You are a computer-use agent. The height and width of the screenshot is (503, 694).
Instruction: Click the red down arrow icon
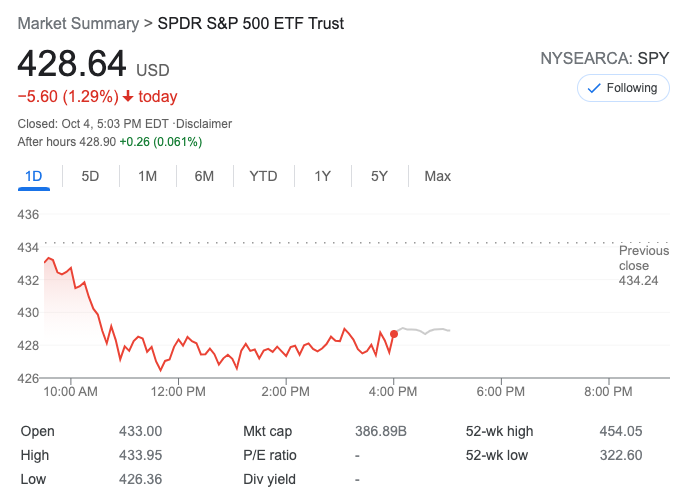tap(128, 97)
